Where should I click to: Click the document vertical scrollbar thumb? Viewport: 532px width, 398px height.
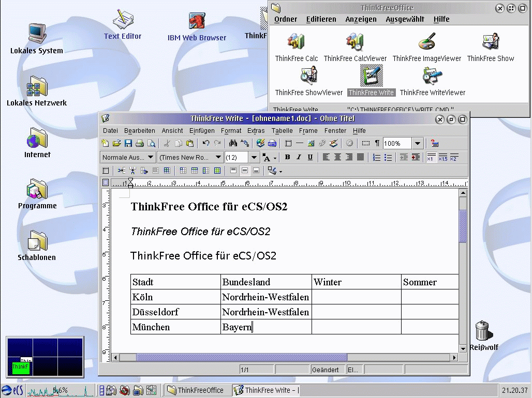463,226
